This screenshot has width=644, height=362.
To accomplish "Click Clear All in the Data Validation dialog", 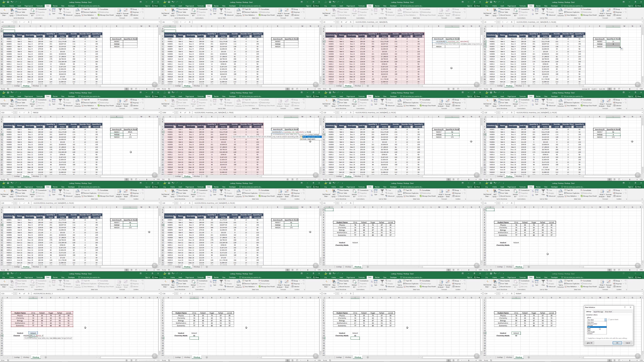I will 590,343.
